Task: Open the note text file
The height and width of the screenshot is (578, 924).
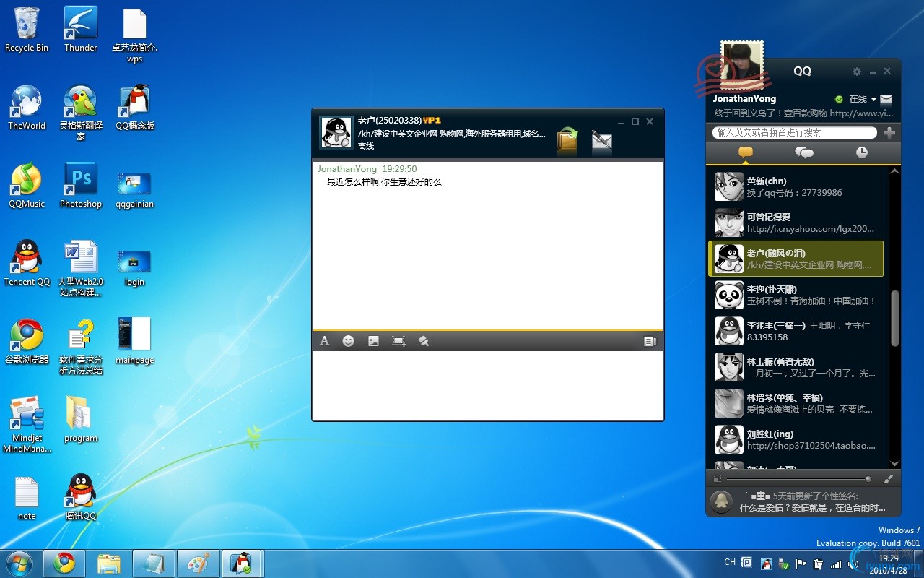Action: point(27,498)
